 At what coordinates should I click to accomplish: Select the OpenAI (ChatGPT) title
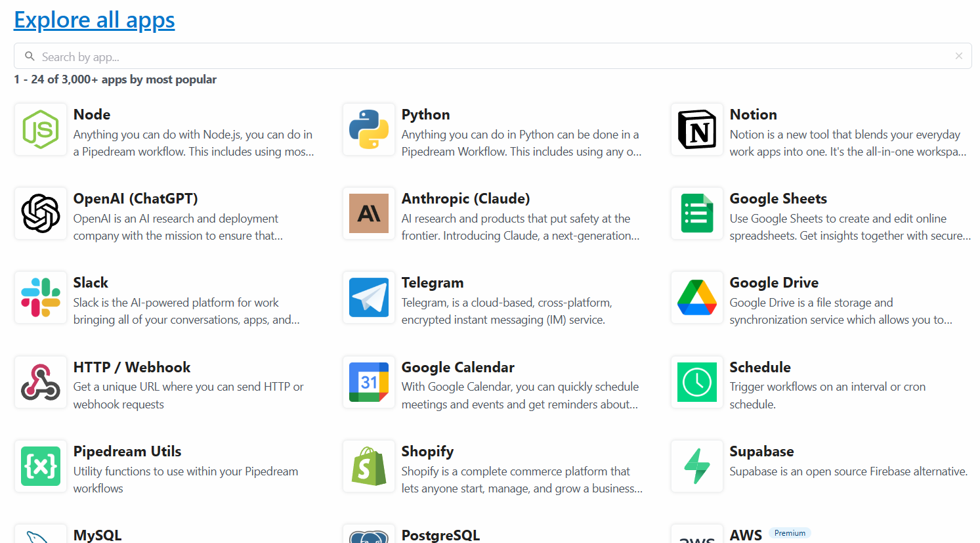tap(135, 198)
